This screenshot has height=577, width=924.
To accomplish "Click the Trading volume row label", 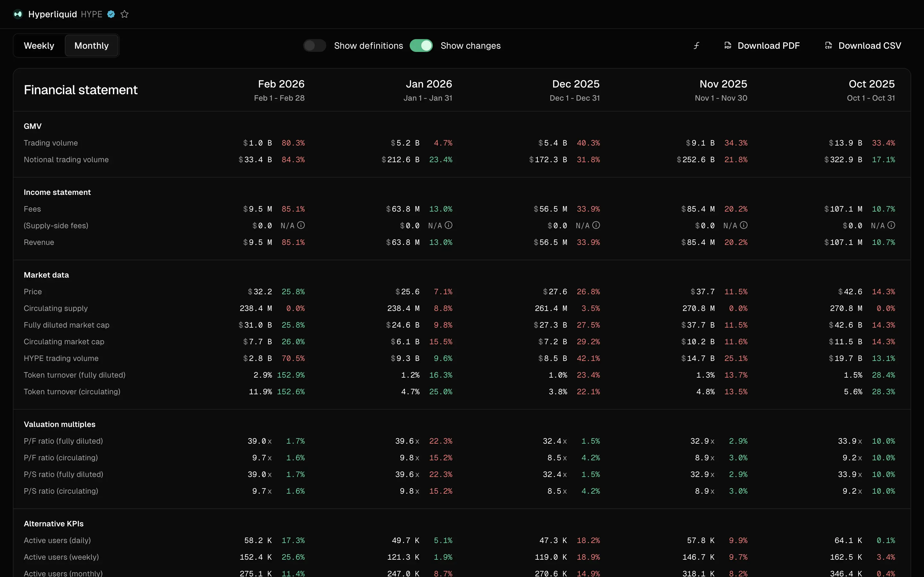I will (x=51, y=143).
